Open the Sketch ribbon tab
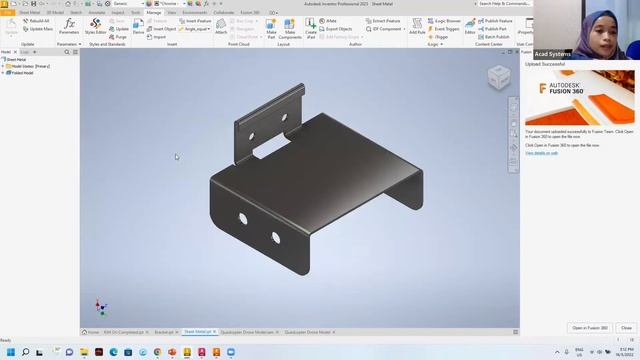640x360 pixels. pyautogui.click(x=76, y=13)
